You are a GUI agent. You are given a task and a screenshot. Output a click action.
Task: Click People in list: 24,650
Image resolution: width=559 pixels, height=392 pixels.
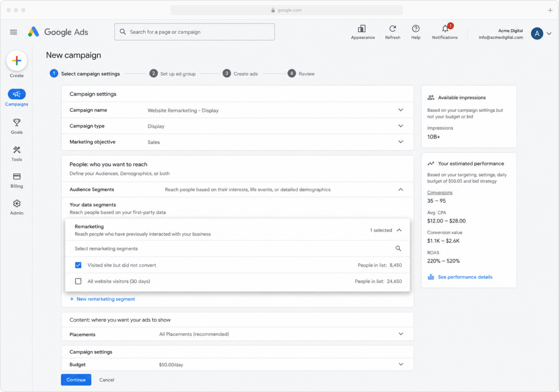click(x=378, y=281)
